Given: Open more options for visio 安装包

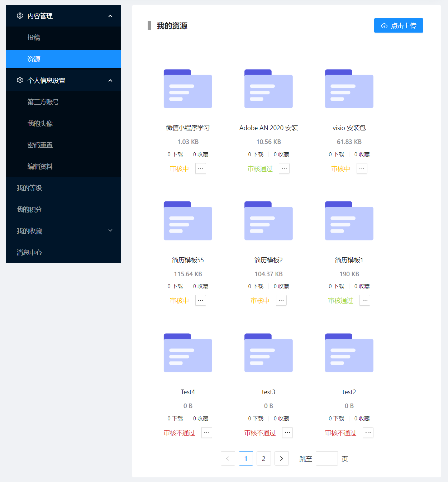Looking at the screenshot, I should (x=362, y=168).
